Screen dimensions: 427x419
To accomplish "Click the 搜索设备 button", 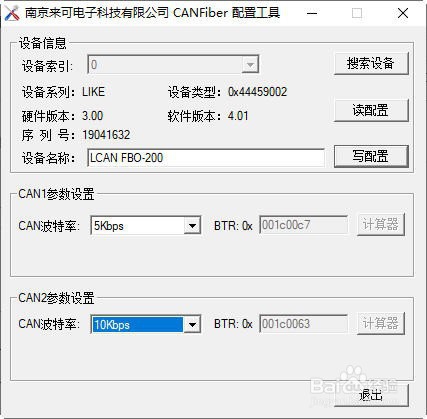I will coord(371,63).
